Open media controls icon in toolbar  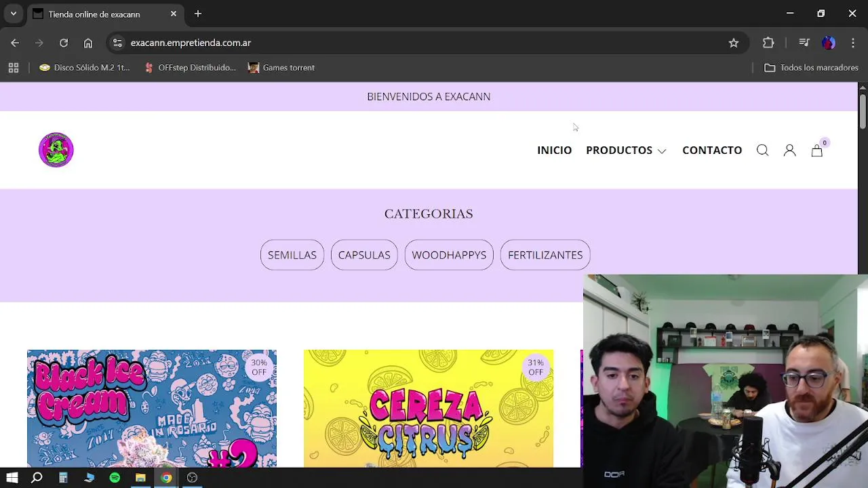click(804, 43)
